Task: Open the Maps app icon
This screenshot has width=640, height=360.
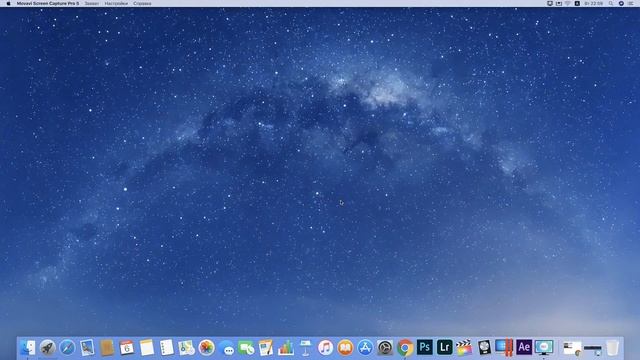Action: [186, 348]
